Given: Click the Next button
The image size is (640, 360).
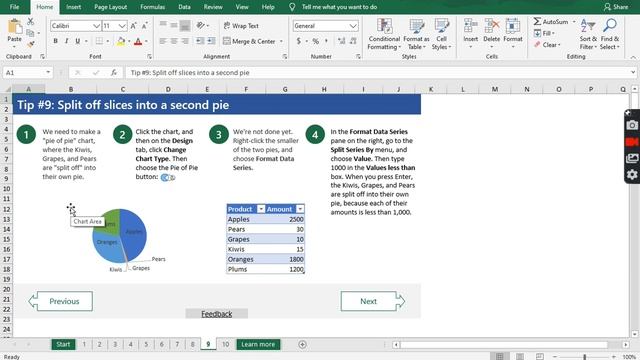Looking at the screenshot, I should pyautogui.click(x=373, y=301).
